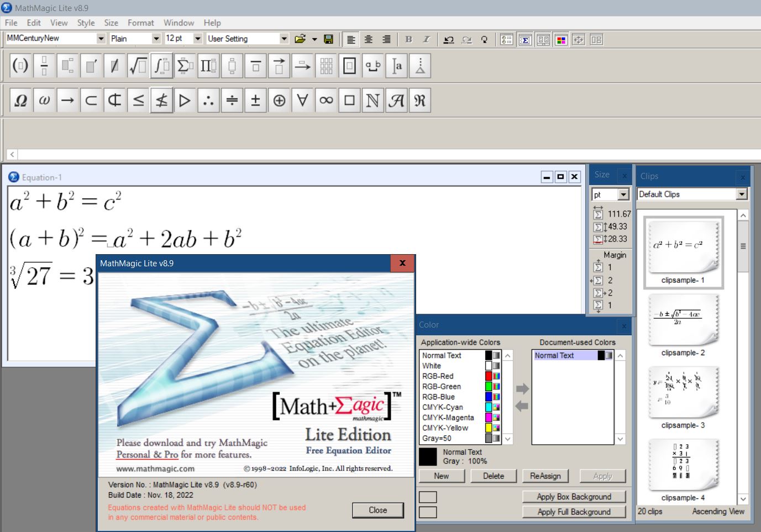Open the lowercase Greek omega palette
The width and height of the screenshot is (761, 532).
point(44,101)
